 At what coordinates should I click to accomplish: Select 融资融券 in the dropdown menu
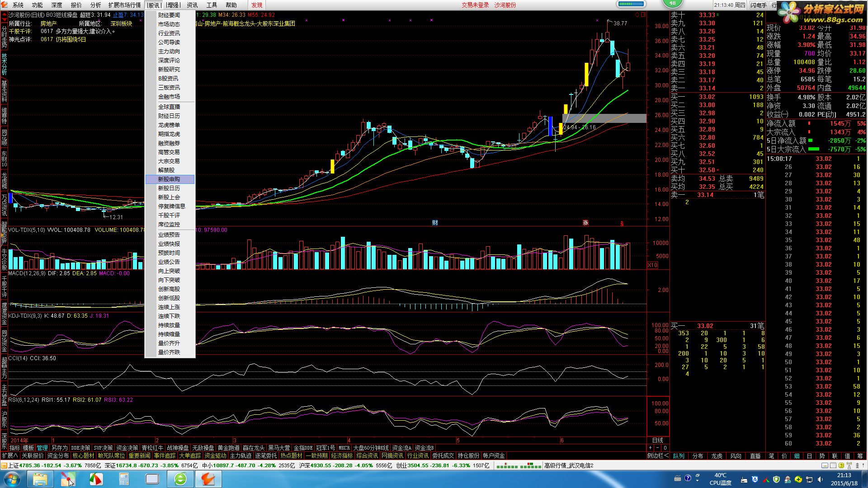coord(170,143)
